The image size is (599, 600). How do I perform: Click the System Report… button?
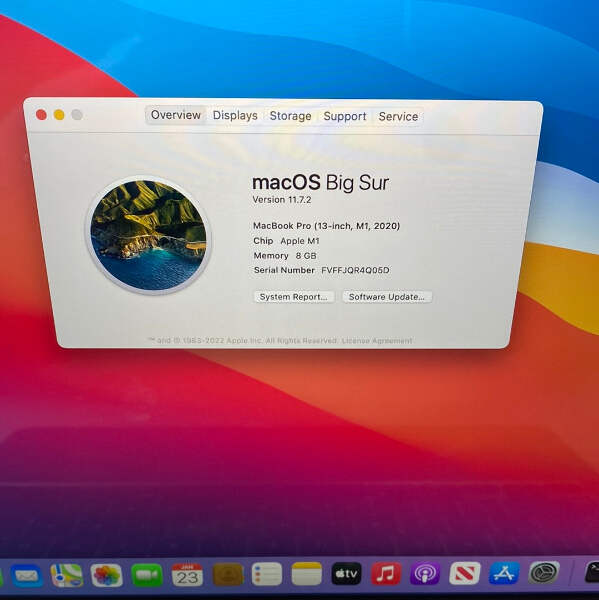(x=294, y=297)
